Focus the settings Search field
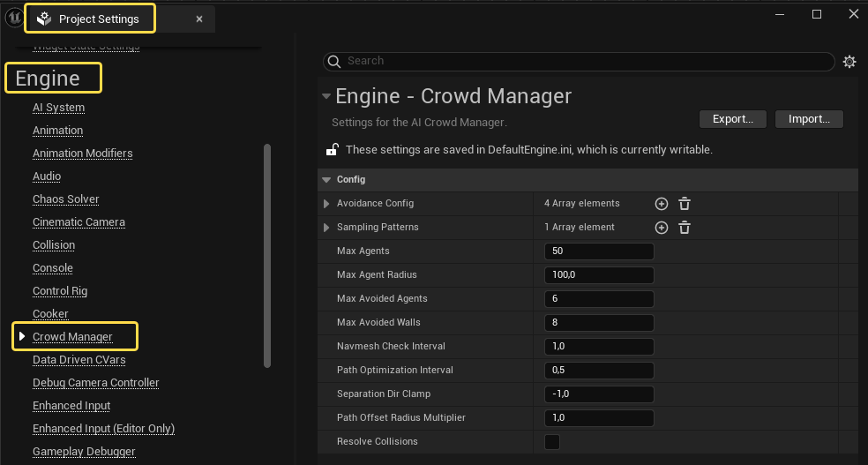This screenshot has height=465, width=868. click(x=579, y=62)
